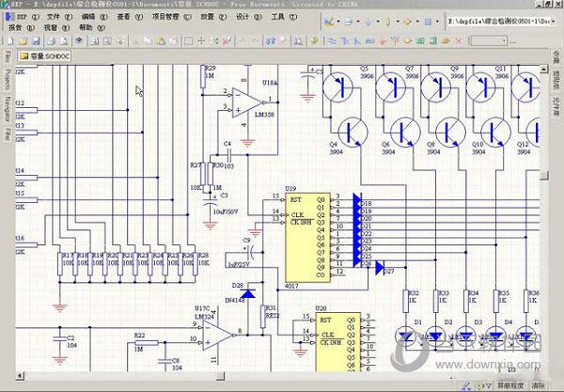Click the clear filter red-cross icon

(227, 41)
